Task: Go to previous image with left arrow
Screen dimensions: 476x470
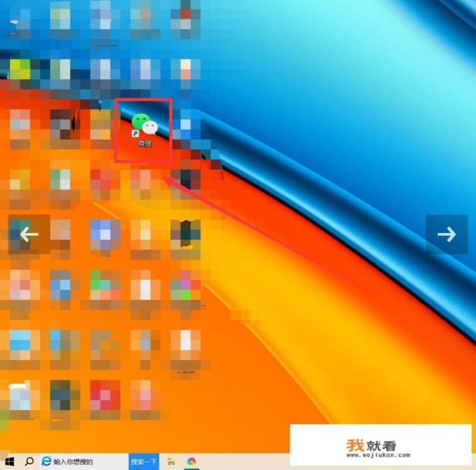Action: pyautogui.click(x=29, y=234)
